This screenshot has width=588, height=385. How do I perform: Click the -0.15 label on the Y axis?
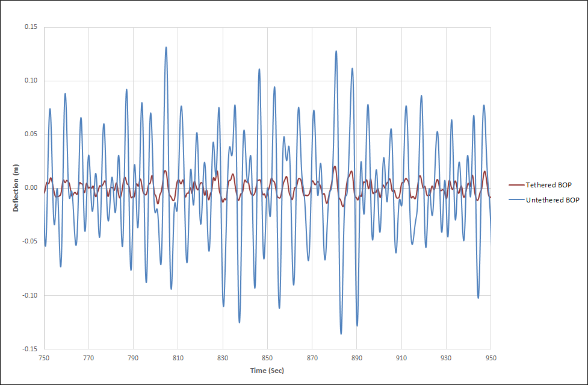(29, 349)
